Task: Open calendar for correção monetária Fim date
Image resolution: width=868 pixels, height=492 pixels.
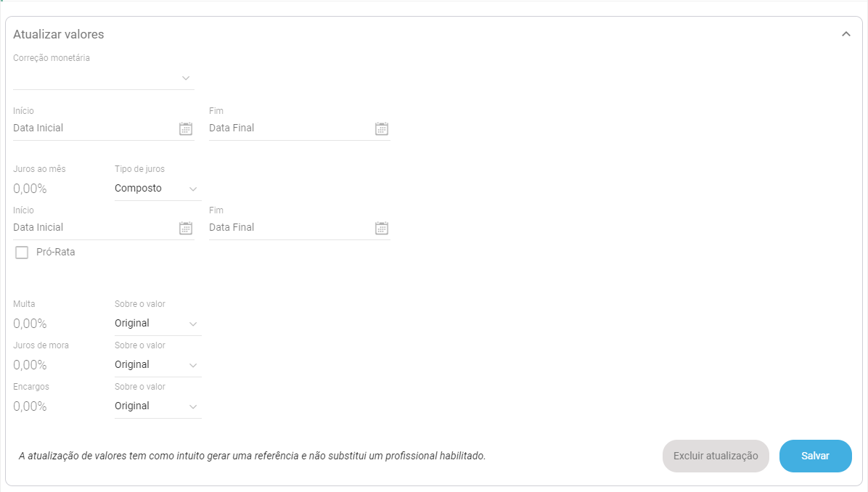Action: tap(382, 128)
